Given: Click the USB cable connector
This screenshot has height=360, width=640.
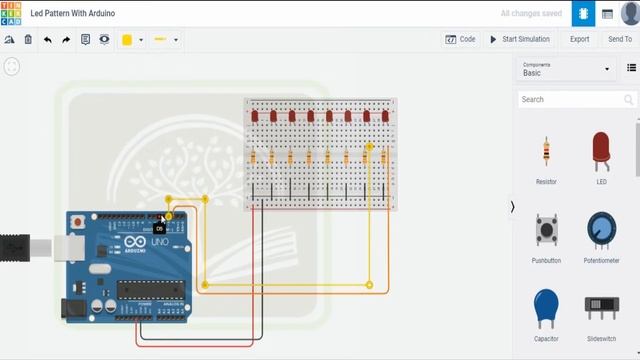Looking at the screenshot, I should (15, 248).
